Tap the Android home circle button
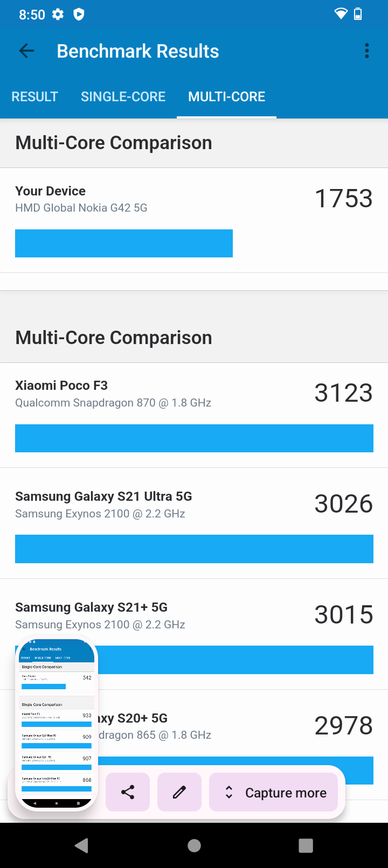 194,845
